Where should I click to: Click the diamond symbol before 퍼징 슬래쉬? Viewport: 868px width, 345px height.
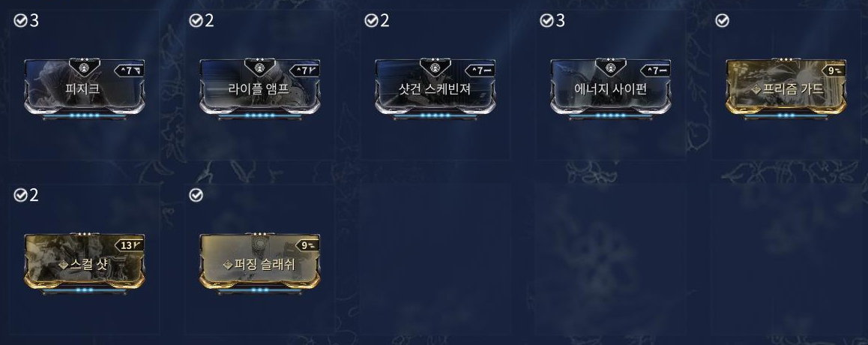pyautogui.click(x=228, y=265)
